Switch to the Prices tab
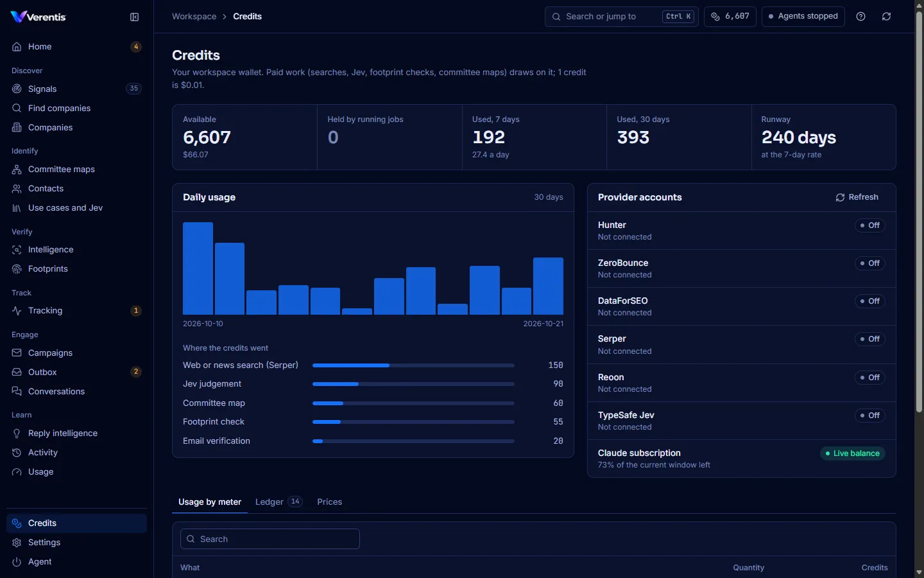Viewport: 924px width, 578px height. click(x=330, y=502)
